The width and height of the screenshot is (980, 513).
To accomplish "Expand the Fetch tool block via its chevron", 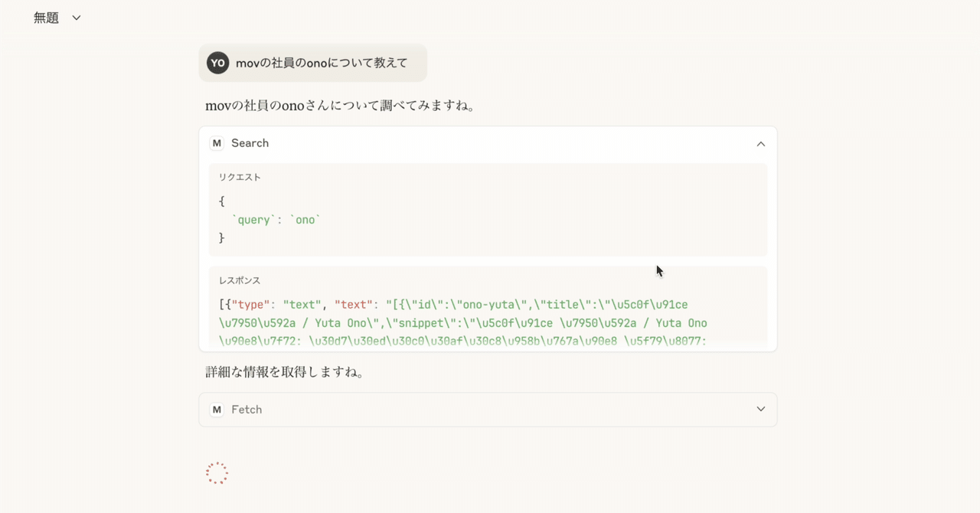I will [x=760, y=409].
